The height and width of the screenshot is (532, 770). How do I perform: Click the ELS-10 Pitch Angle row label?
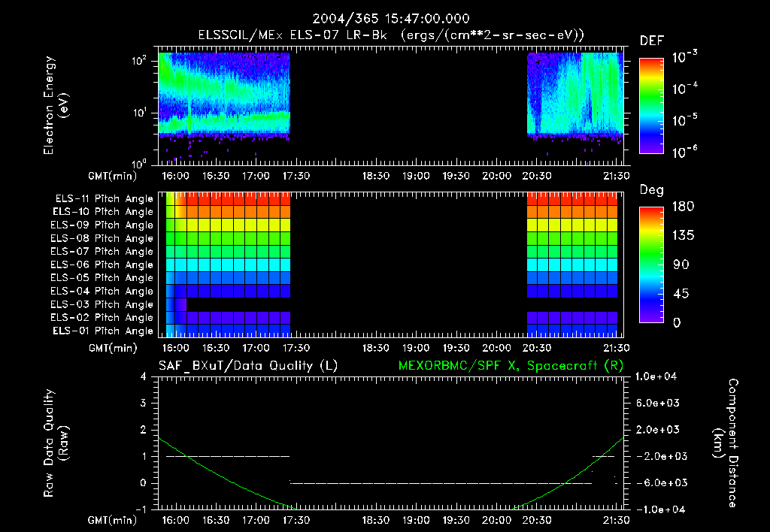click(103, 212)
